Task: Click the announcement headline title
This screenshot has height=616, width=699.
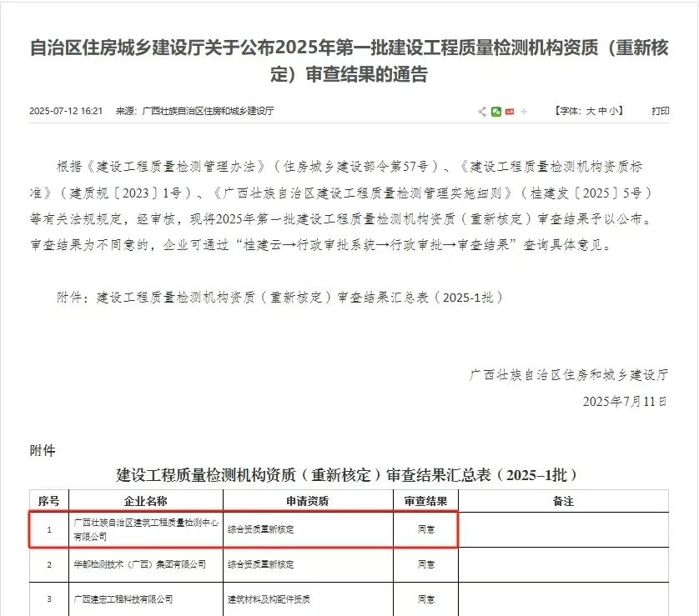Action: (349, 61)
